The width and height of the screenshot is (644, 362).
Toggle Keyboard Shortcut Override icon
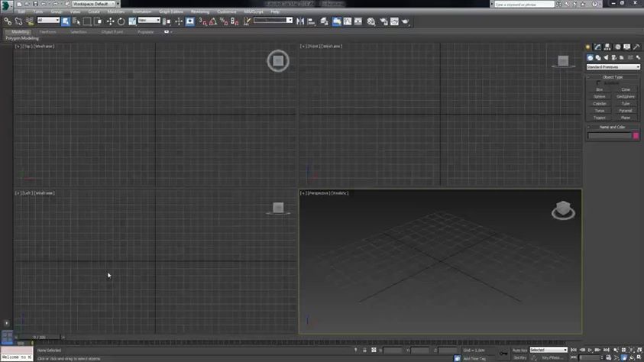[x=189, y=21]
